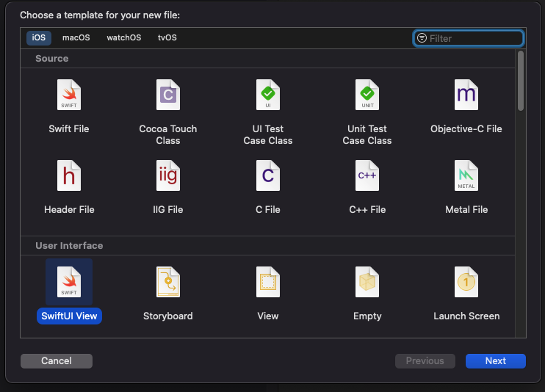The width and height of the screenshot is (545, 392).
Task: Select the Swift File template icon
Action: [x=69, y=95]
